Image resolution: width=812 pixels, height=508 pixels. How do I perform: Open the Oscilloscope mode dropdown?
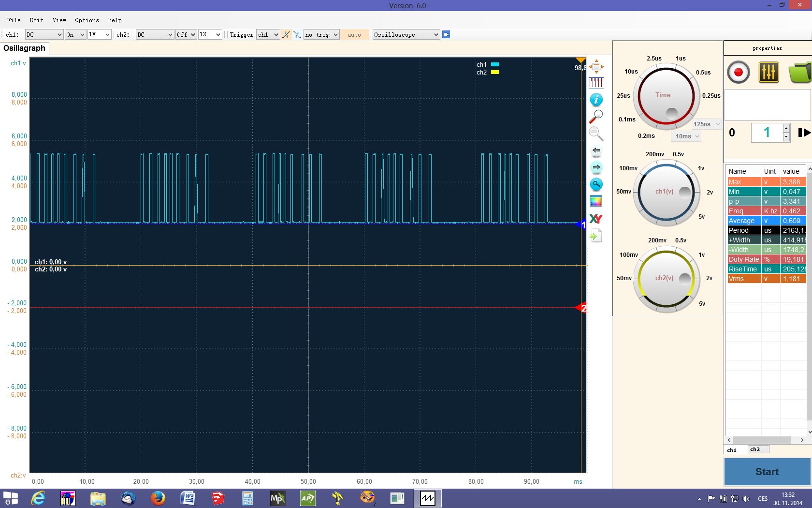(x=406, y=35)
